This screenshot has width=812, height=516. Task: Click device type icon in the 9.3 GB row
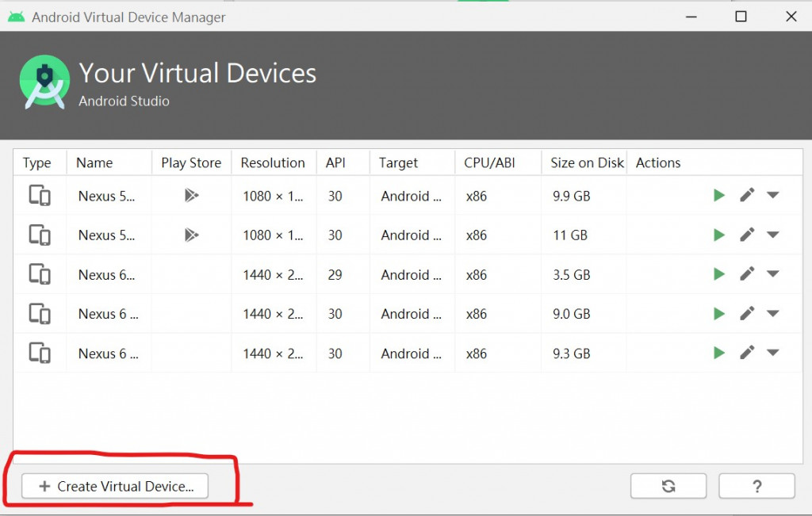[x=40, y=353]
